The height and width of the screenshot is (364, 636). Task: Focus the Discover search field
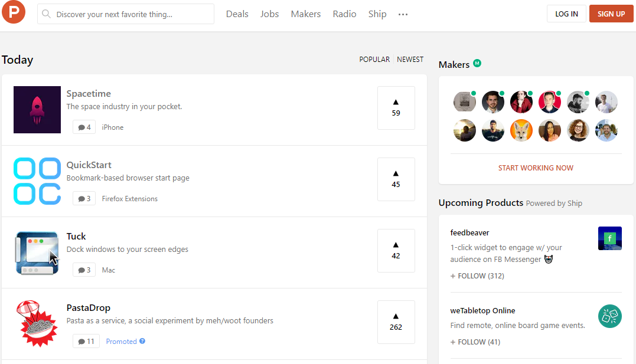126,14
